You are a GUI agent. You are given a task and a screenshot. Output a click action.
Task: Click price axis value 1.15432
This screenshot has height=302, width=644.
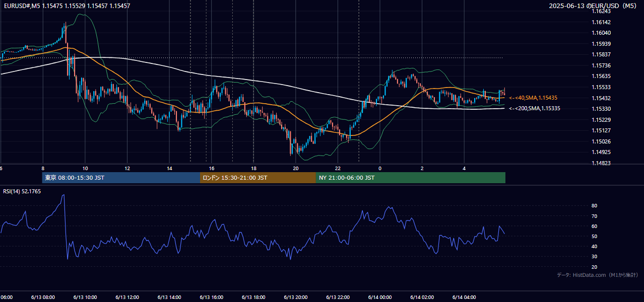tap(602, 98)
